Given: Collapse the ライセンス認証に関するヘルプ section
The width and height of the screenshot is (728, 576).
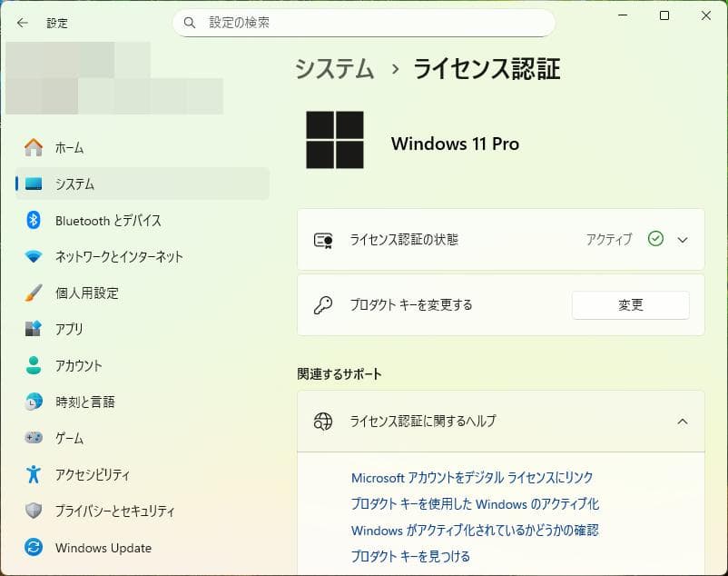Looking at the screenshot, I should [683, 422].
